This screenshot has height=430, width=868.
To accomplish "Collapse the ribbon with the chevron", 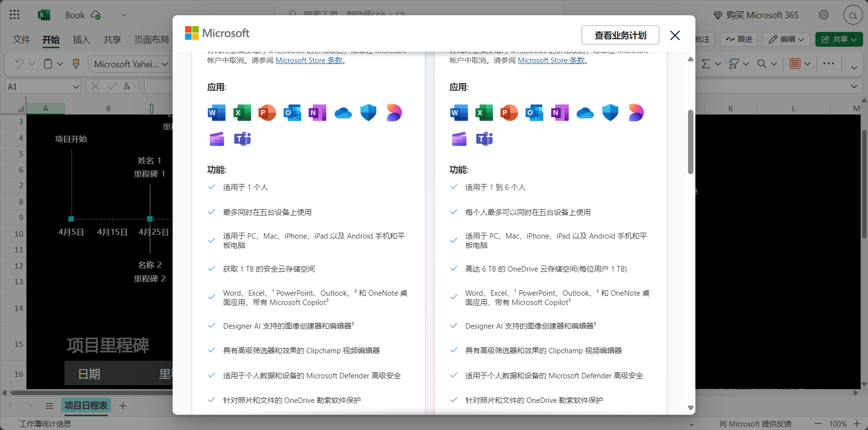I will point(854,67).
